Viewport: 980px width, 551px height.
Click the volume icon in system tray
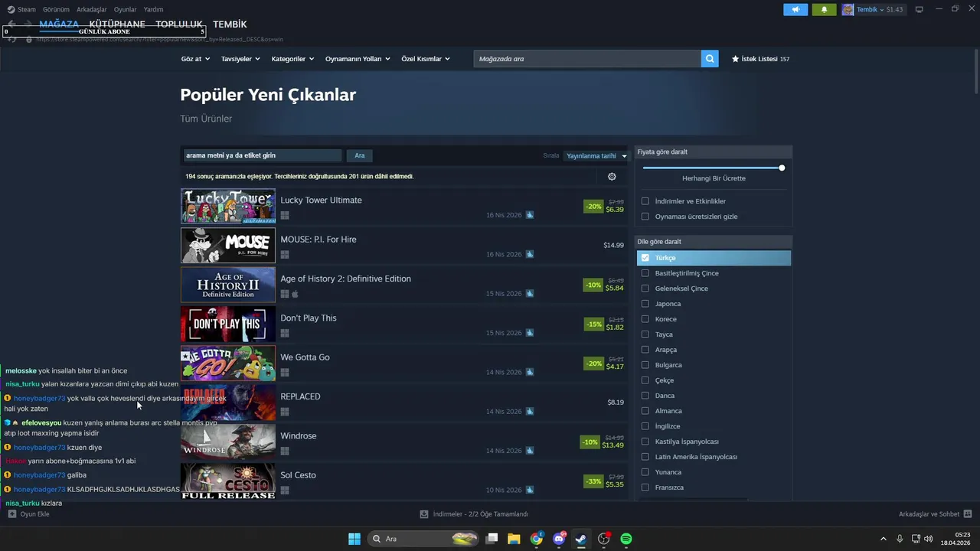928,539
